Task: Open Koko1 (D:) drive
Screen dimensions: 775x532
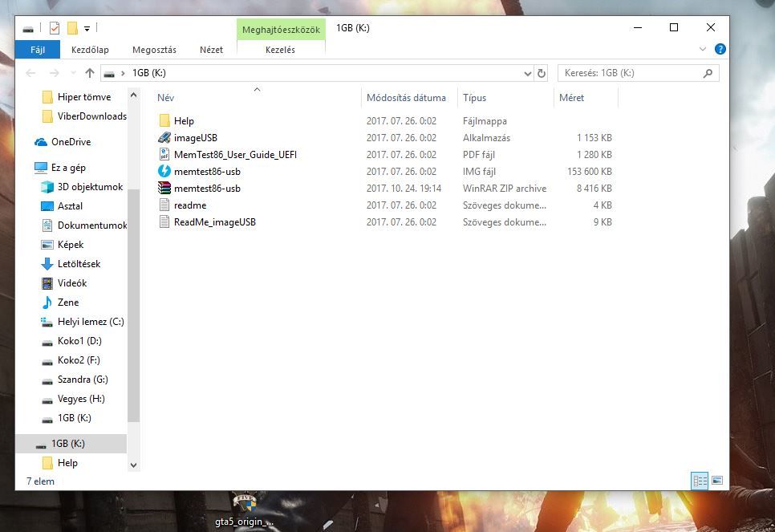Action: pos(79,341)
